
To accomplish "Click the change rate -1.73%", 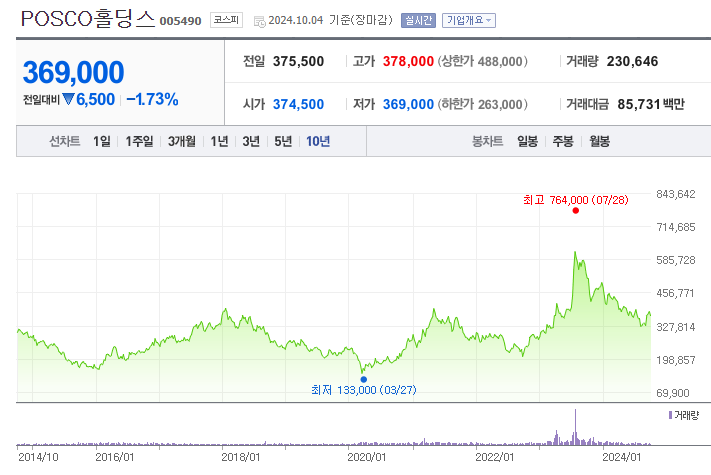I will (152, 99).
